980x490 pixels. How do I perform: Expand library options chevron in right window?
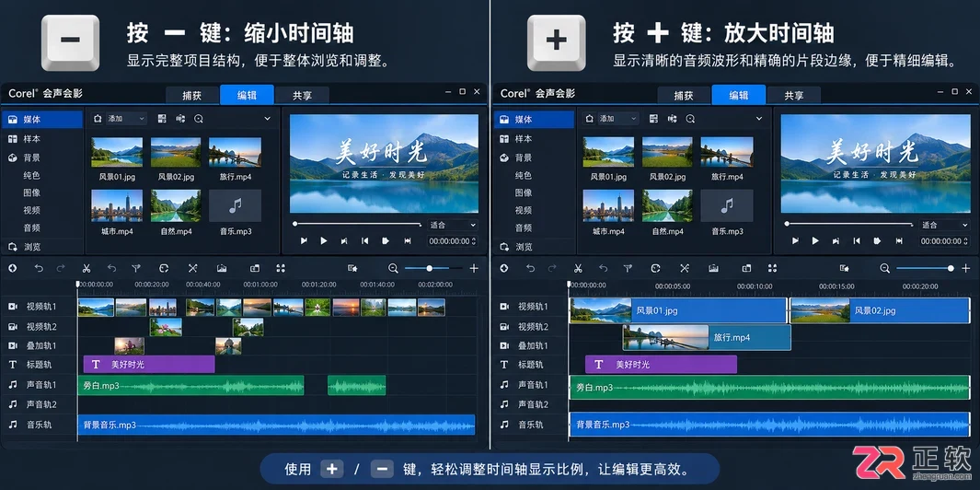(759, 118)
